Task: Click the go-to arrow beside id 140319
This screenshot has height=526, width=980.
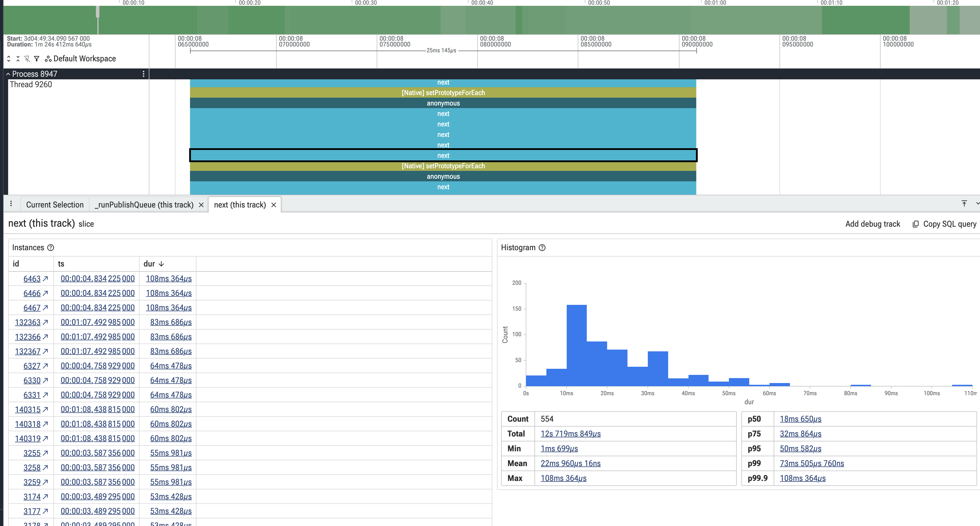Action: [x=46, y=439]
